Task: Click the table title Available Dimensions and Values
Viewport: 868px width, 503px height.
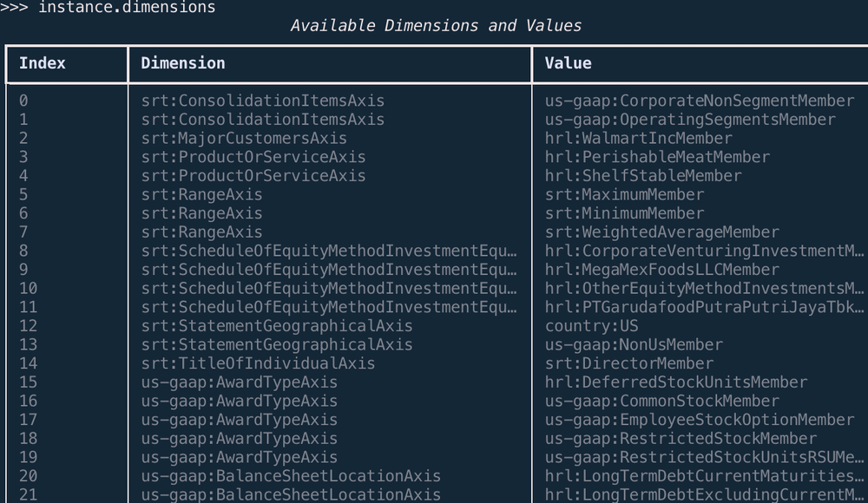Action: 437,25
